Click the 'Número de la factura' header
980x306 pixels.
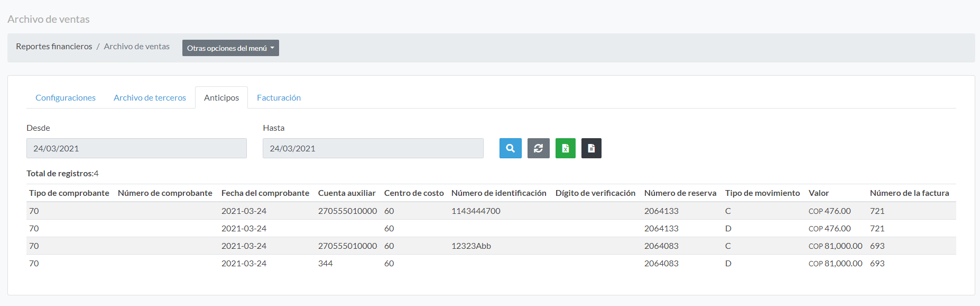(x=909, y=193)
